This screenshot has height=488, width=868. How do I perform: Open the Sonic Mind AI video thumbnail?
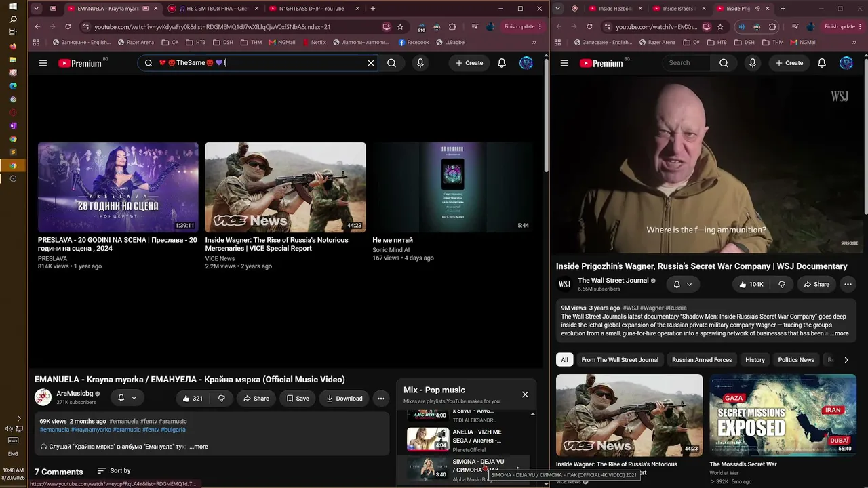(x=452, y=187)
